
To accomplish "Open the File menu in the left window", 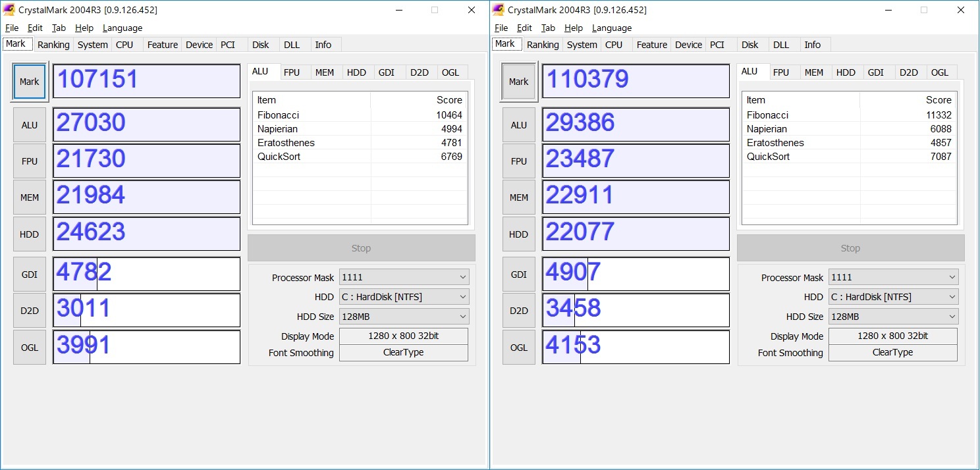I will pos(12,28).
